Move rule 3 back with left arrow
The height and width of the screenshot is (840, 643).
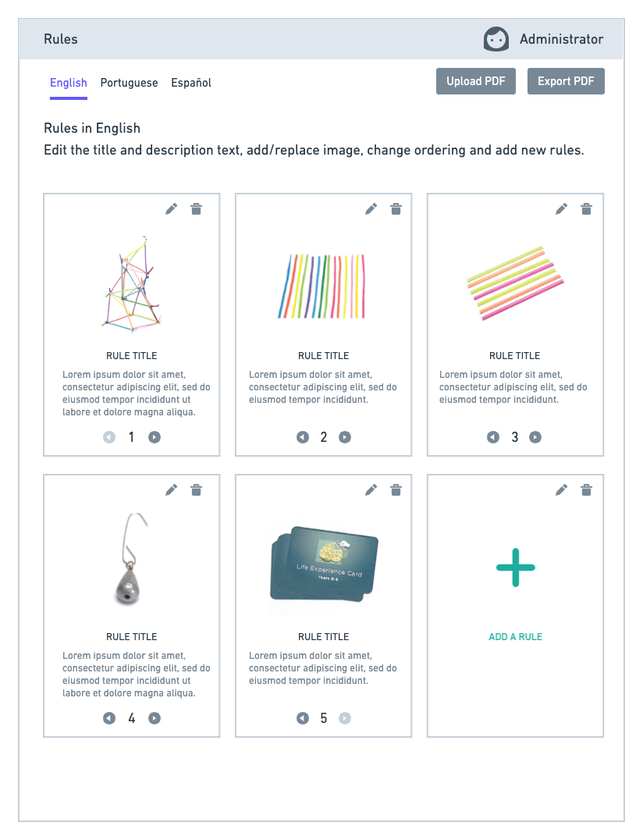(493, 437)
